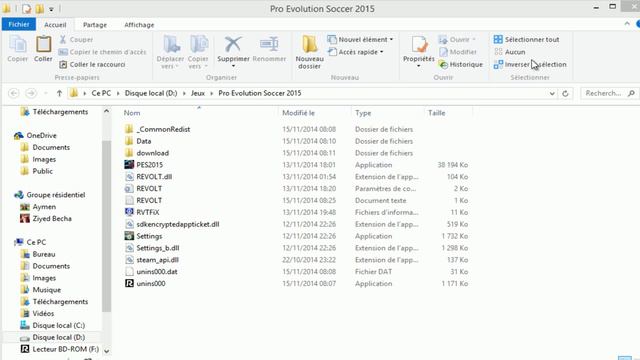640x360 pixels.
Task: Open the Fichier menu
Action: (19, 24)
